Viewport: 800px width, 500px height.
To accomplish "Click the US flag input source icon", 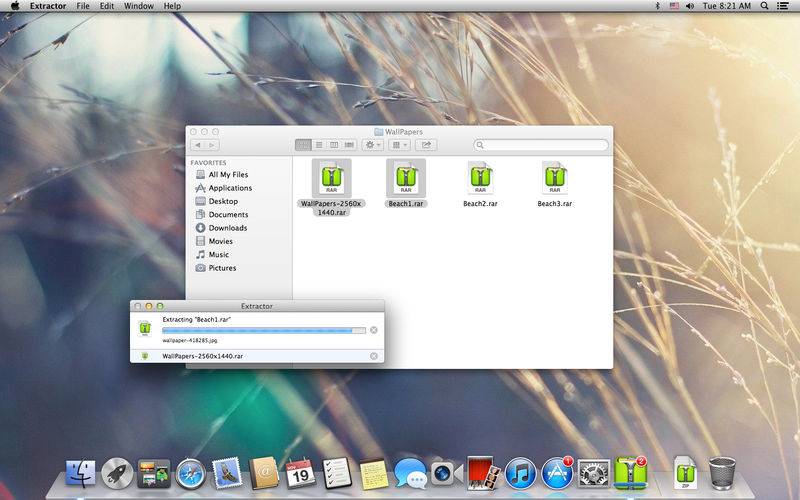I will click(674, 6).
